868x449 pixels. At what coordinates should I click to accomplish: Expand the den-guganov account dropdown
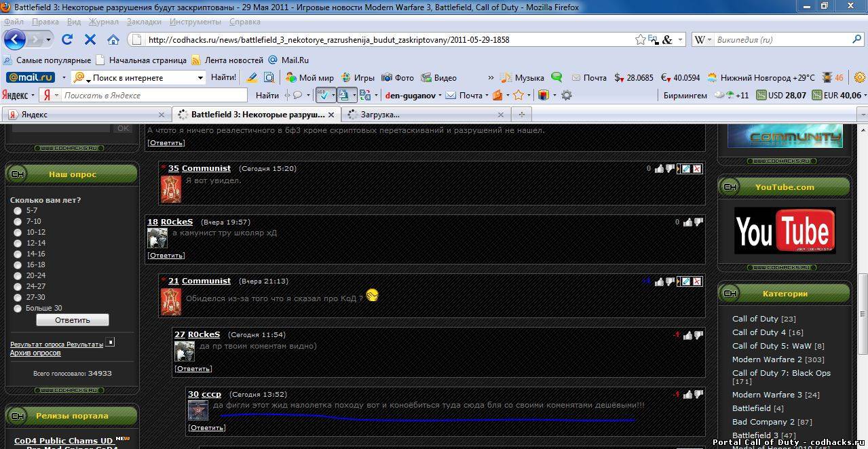click(x=440, y=96)
